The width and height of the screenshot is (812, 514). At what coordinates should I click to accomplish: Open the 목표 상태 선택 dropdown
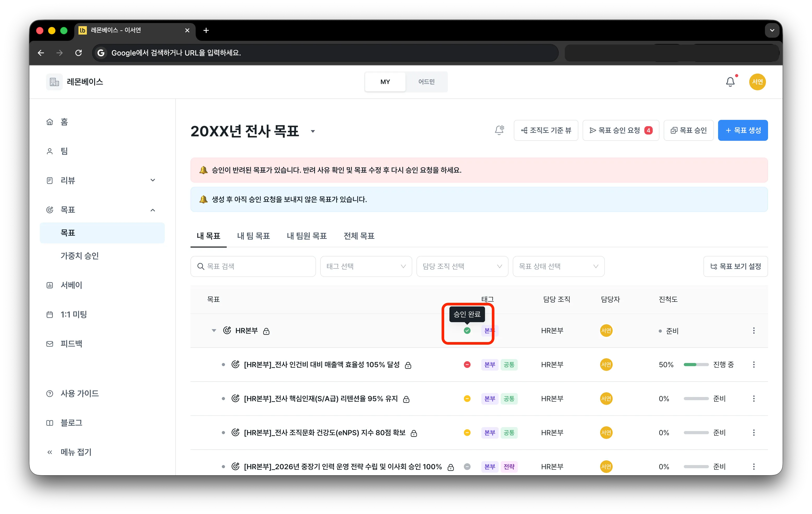[559, 266]
